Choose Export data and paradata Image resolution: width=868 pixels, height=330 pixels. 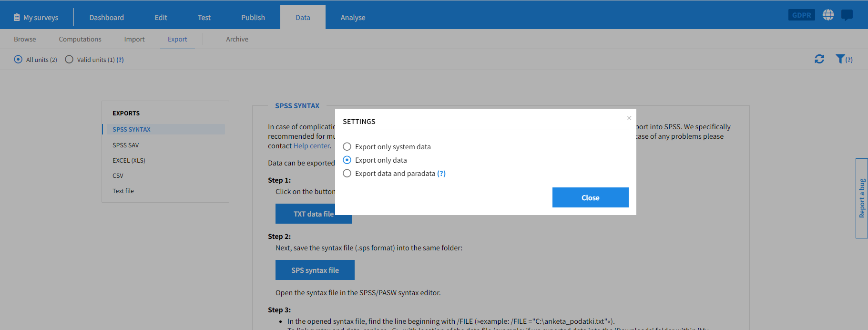pyautogui.click(x=347, y=174)
